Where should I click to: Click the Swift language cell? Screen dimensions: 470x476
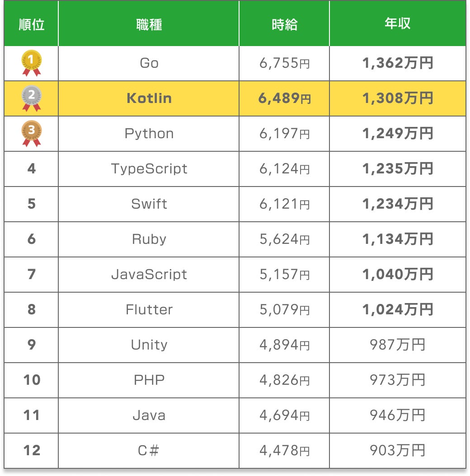tap(149, 204)
